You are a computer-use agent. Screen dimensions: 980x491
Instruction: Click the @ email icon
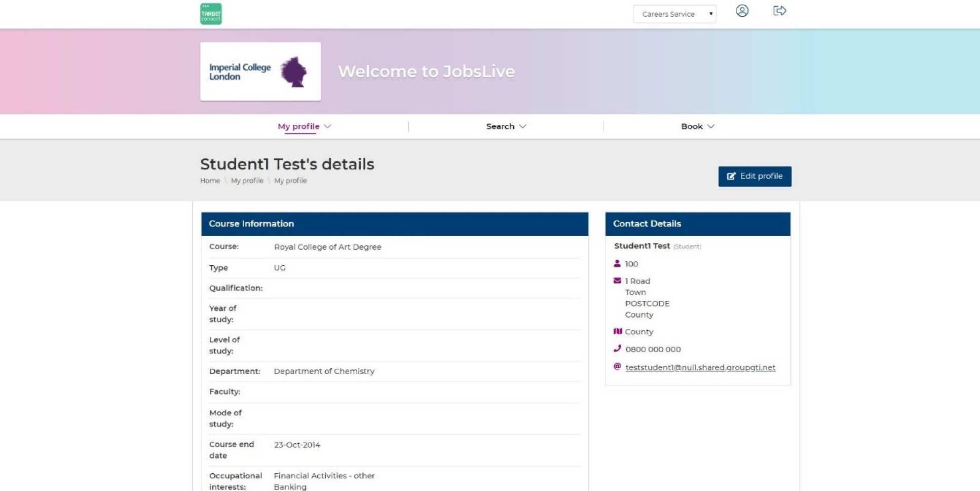tap(617, 366)
